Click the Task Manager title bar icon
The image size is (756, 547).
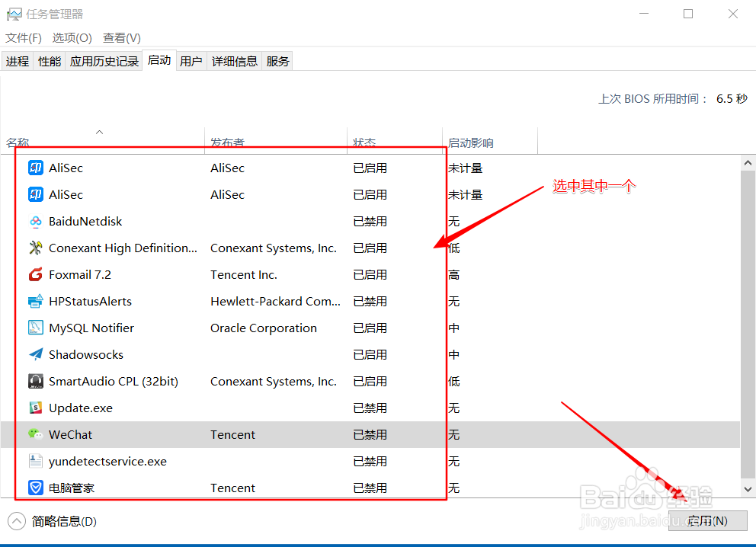click(x=14, y=14)
